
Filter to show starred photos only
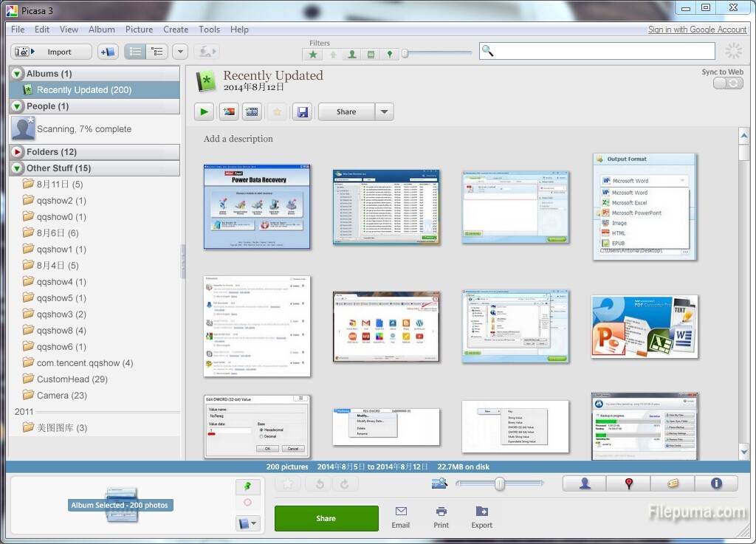pos(313,54)
